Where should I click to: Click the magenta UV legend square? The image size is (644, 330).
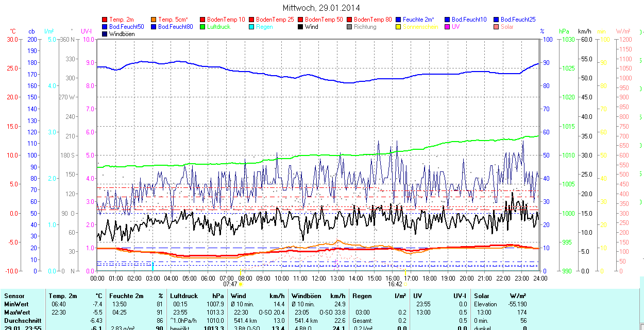pyautogui.click(x=447, y=27)
